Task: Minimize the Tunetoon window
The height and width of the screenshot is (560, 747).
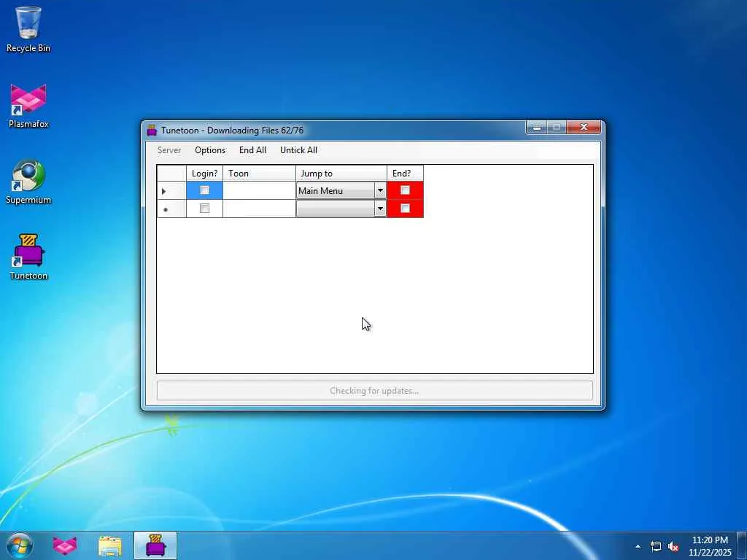Action: pos(536,128)
